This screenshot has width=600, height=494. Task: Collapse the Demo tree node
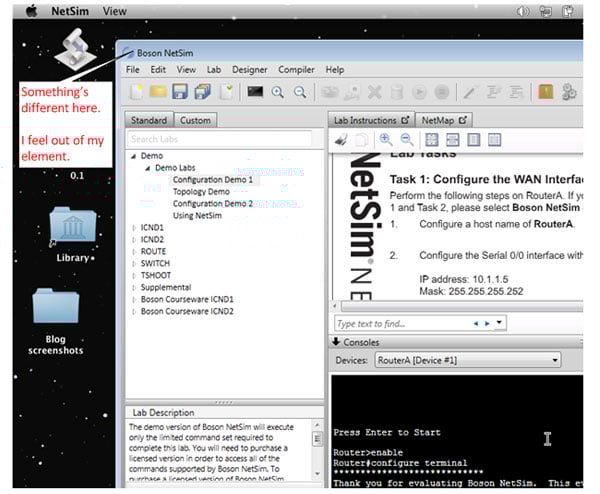(134, 156)
